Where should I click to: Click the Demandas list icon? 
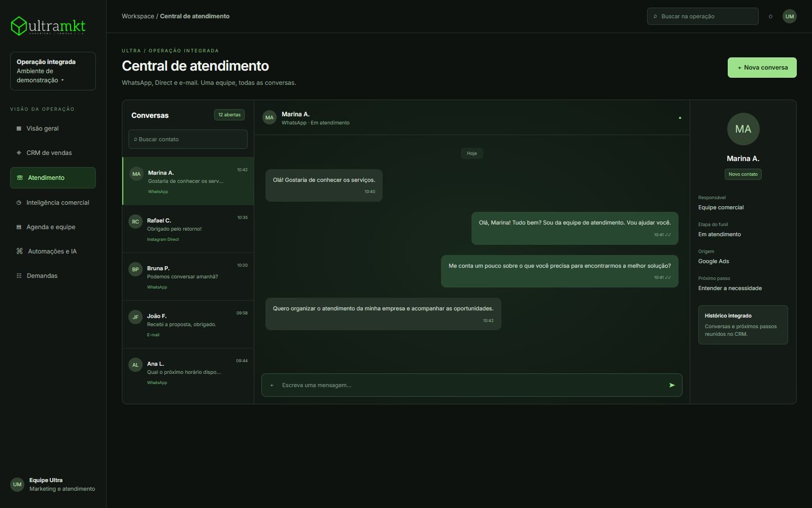point(19,276)
